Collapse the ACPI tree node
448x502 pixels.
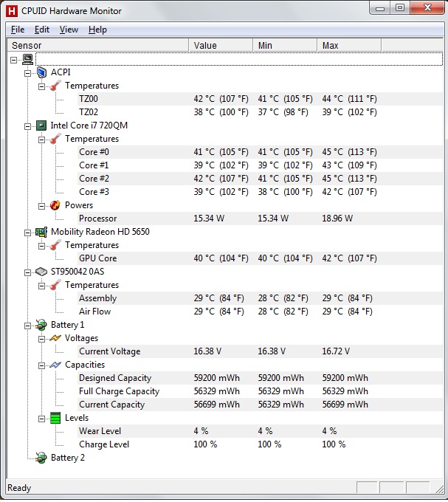pos(27,73)
